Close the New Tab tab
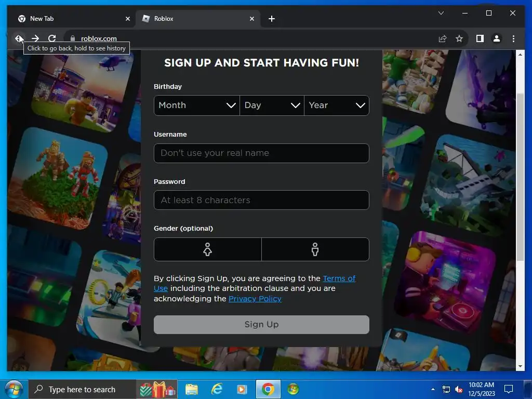 [128, 19]
